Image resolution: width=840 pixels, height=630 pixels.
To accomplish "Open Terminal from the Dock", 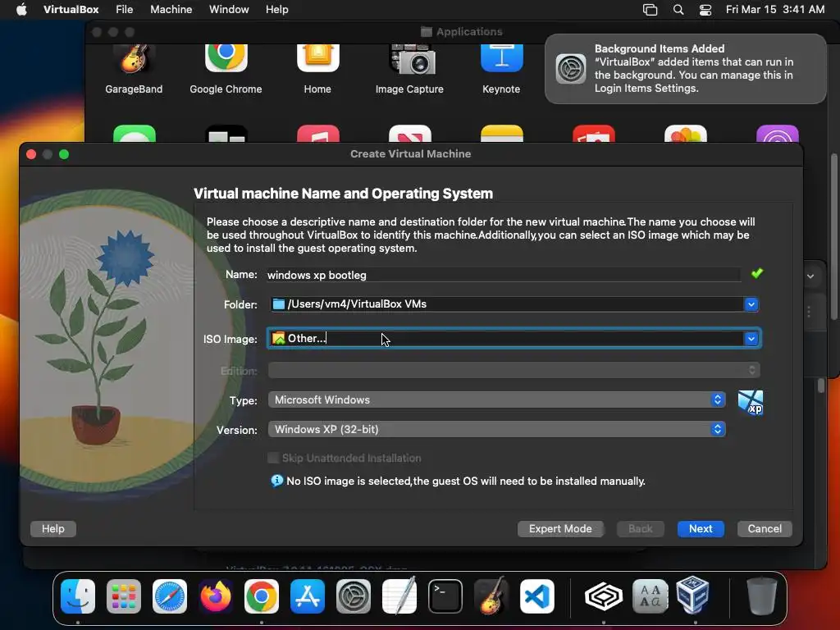I will [445, 596].
